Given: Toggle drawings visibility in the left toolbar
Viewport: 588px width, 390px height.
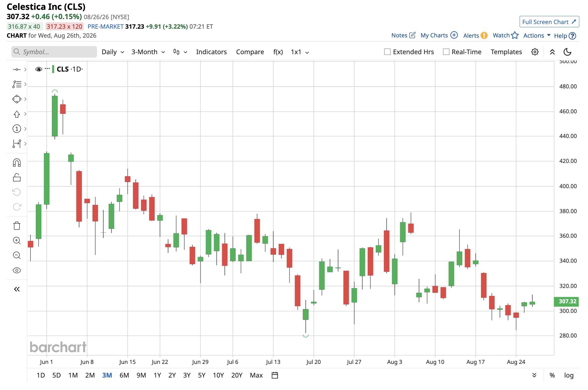Looking at the screenshot, I should 17,270.
